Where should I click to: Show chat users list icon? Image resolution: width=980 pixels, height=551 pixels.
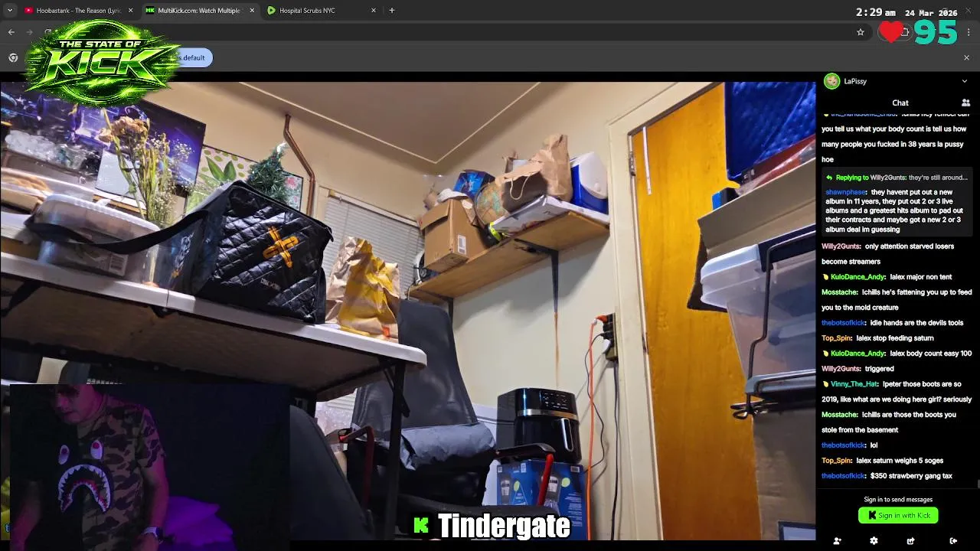click(965, 103)
